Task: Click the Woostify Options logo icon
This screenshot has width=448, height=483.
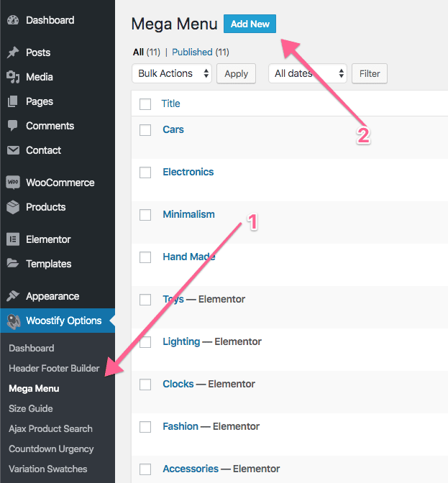Action: [x=14, y=321]
